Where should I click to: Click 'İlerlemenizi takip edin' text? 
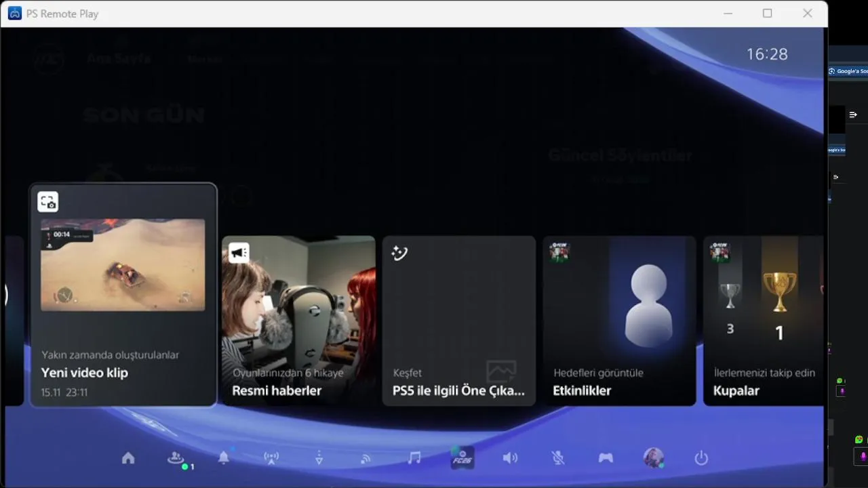point(764,373)
